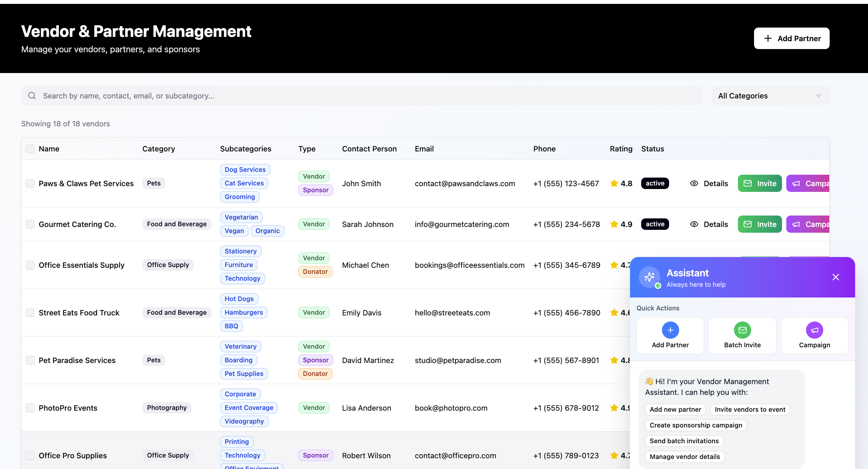Click envelope Invite icon for Gourmet Catering Co.
Viewport: 868px width, 469px height.
(748, 224)
